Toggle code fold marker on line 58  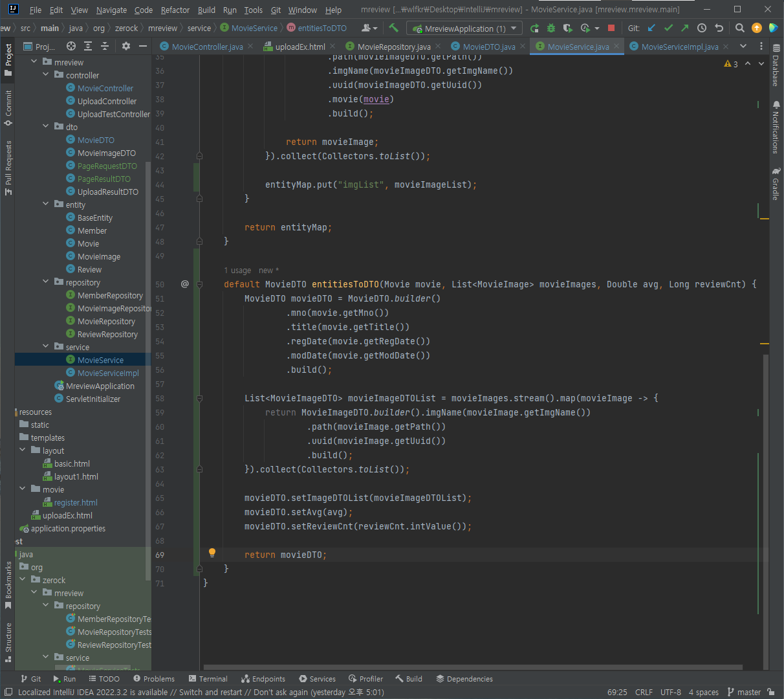pos(199,399)
